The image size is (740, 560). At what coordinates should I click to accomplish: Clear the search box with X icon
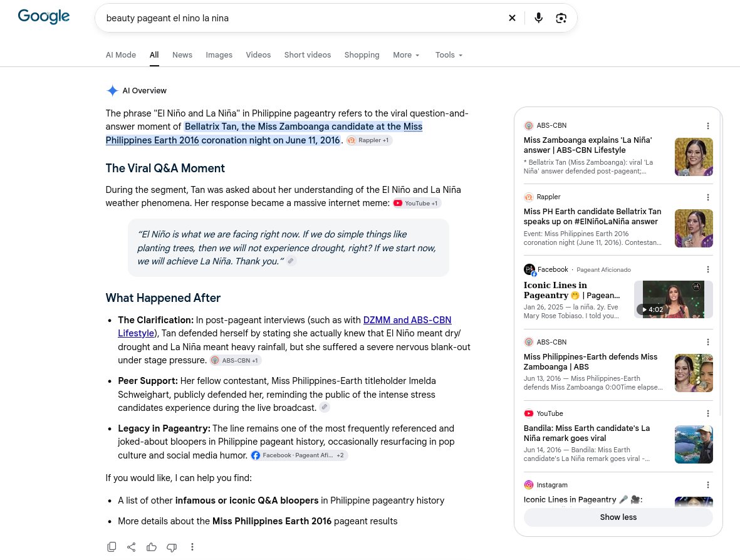512,18
